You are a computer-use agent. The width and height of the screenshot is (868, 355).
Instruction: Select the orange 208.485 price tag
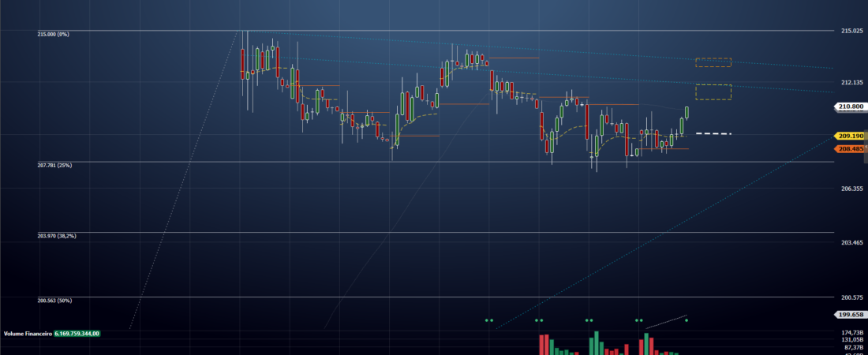[x=851, y=149]
